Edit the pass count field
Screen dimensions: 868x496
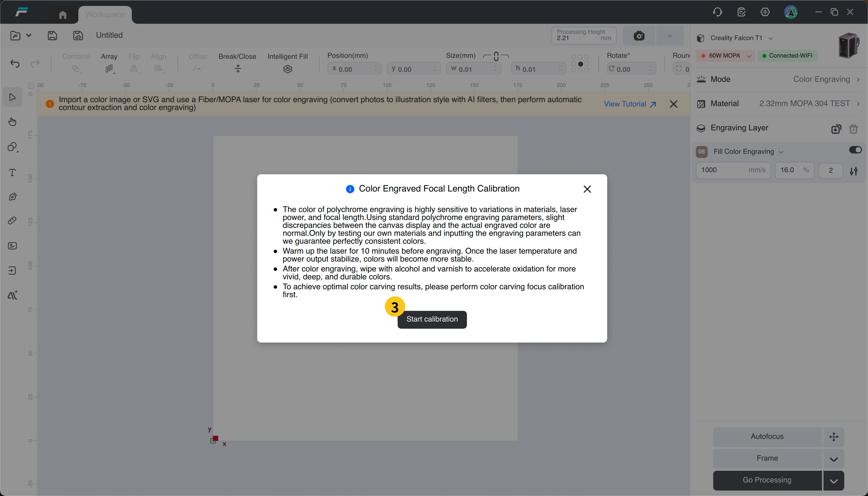[x=830, y=170]
